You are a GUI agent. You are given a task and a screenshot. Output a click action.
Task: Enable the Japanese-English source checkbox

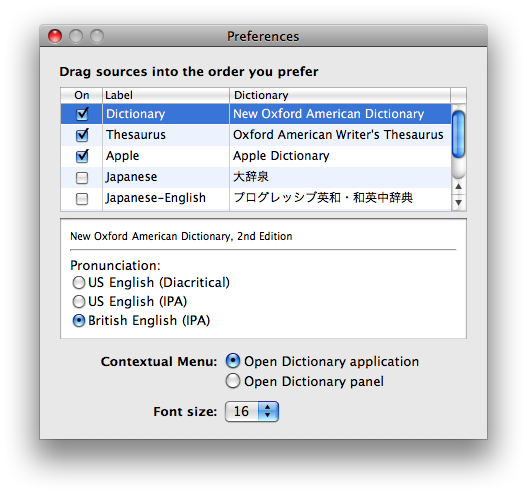[82, 199]
